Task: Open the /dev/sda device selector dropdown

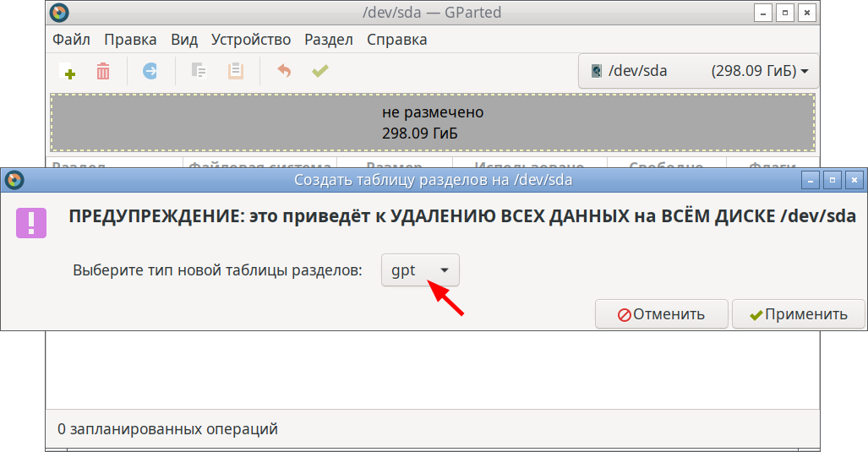Action: pos(699,71)
